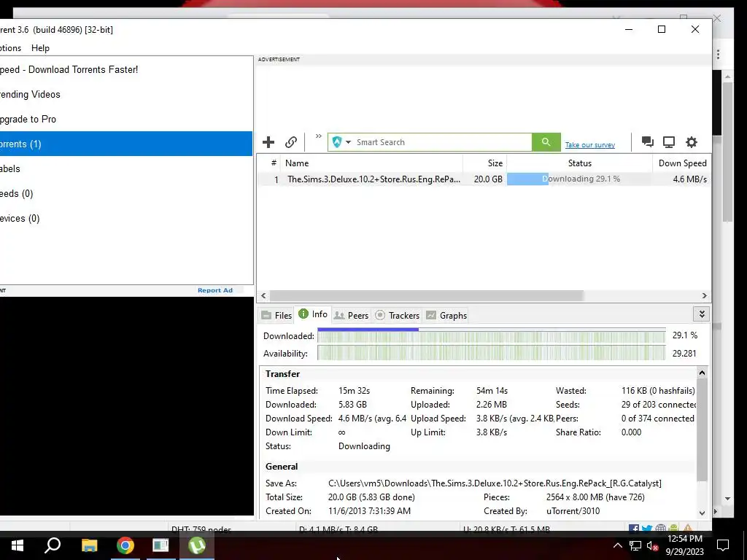Switch to the Graphs tab
The image size is (747, 560).
(446, 315)
